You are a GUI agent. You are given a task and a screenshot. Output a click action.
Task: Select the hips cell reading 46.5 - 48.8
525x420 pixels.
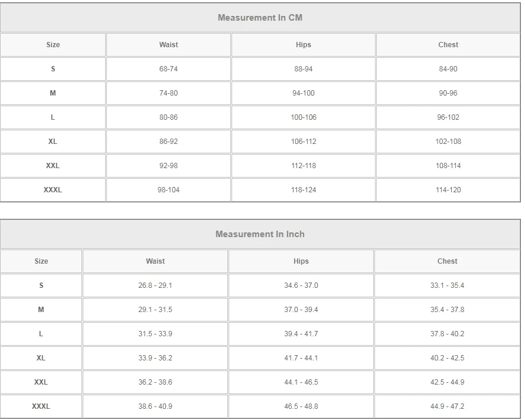point(301,406)
